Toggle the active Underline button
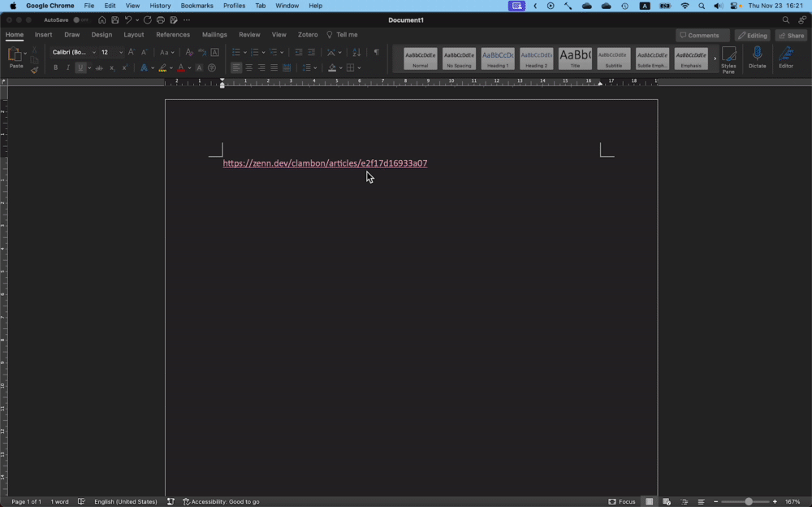This screenshot has width=812, height=507. pos(80,68)
